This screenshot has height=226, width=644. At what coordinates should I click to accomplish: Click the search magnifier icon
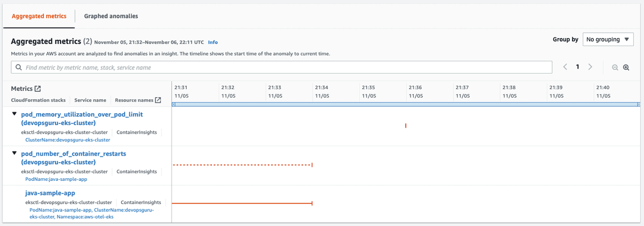(19, 68)
